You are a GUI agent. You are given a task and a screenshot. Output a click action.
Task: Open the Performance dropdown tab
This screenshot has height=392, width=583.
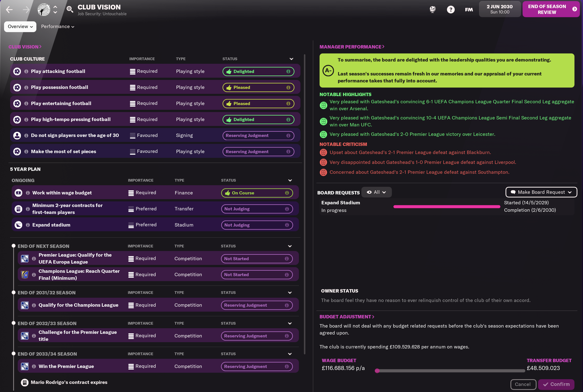pos(57,26)
